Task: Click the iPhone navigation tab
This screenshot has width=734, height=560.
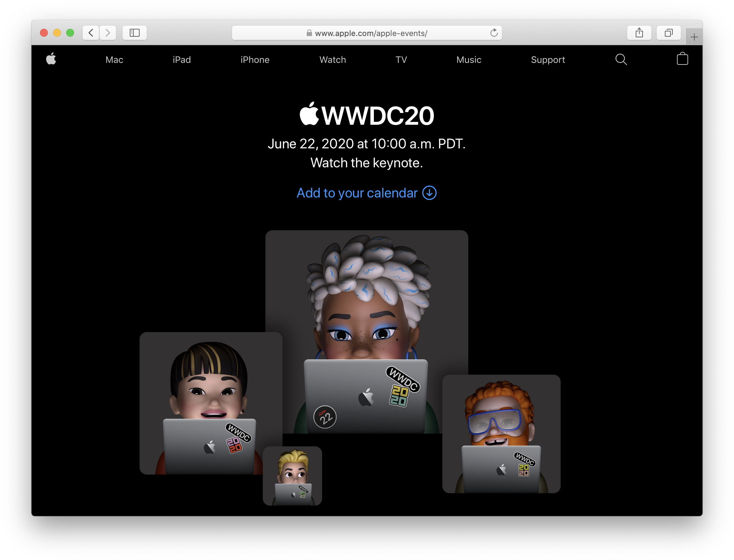Action: click(255, 59)
